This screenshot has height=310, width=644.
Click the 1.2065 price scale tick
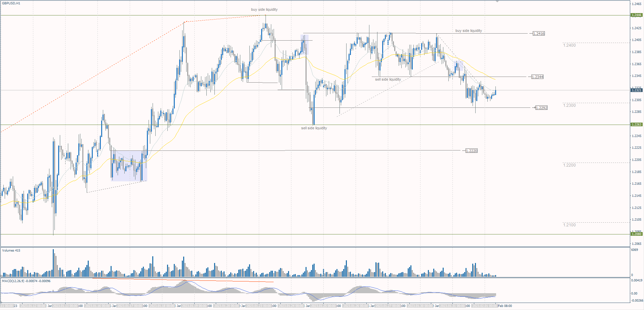(636, 244)
